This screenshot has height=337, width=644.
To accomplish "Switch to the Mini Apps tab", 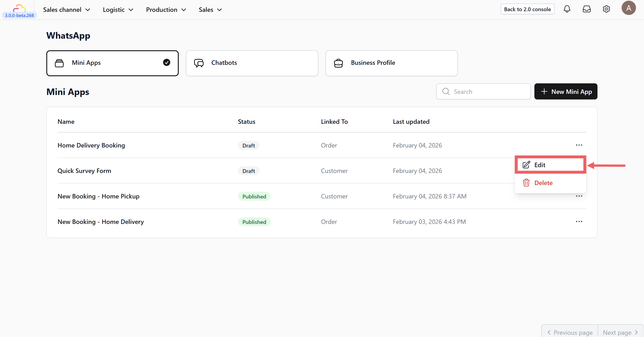I will click(112, 63).
